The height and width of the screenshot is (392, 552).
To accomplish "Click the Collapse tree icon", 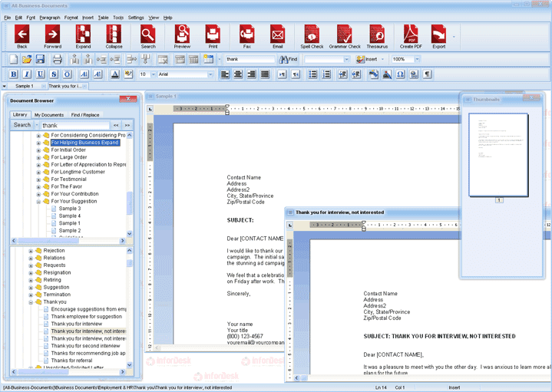I will pyautogui.click(x=114, y=36).
